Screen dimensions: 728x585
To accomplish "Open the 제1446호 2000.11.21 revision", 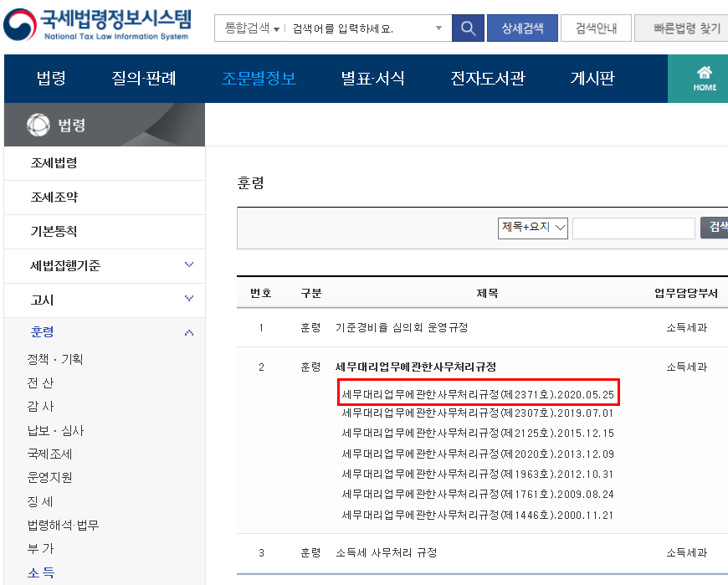I will coord(478,516).
